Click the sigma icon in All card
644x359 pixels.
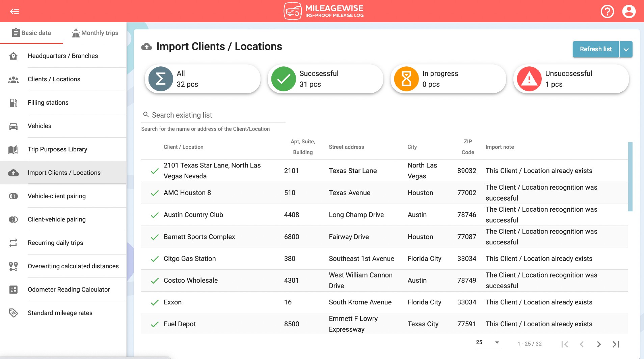pyautogui.click(x=161, y=79)
